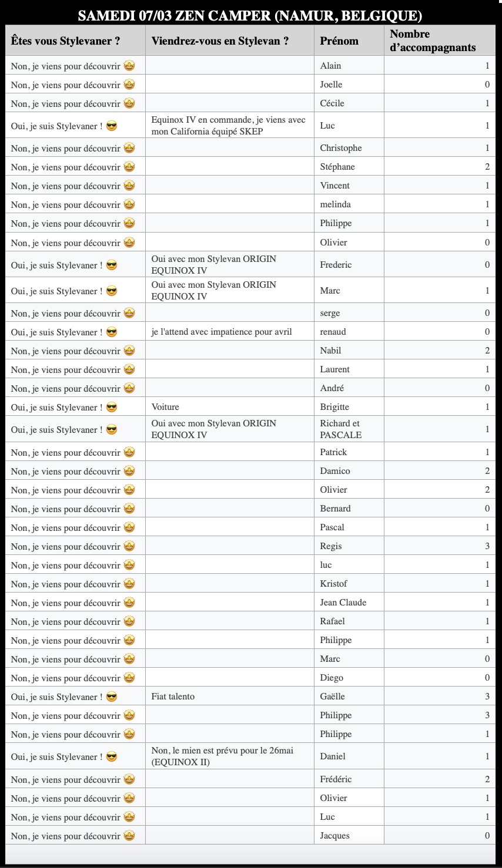Click the star-struck emoji in Jacques' row
Viewport: 502px width, 868px height.
click(129, 836)
